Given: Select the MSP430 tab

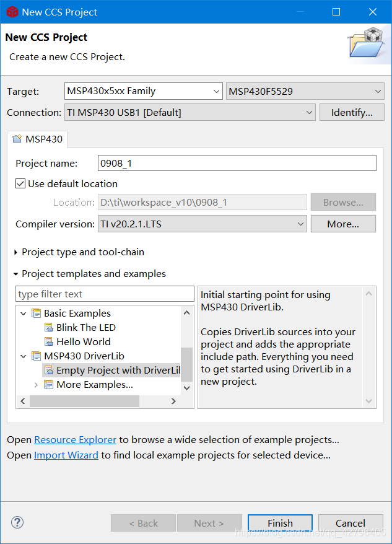Looking at the screenshot, I should [x=38, y=139].
